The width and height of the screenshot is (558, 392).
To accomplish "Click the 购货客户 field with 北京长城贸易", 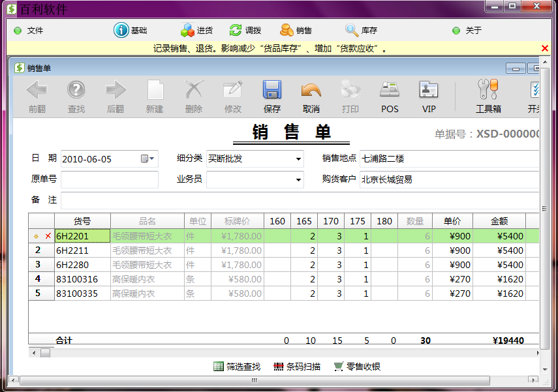I will (x=450, y=179).
